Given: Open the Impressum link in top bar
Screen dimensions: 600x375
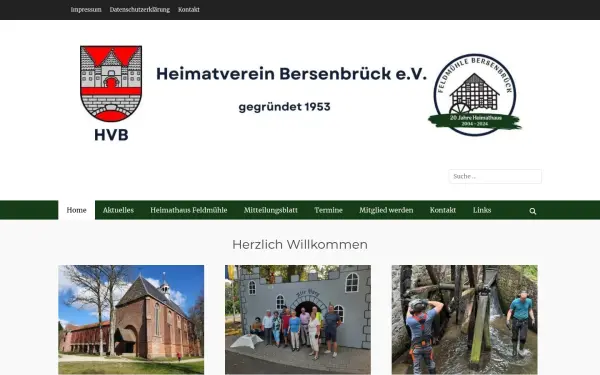Looking at the screenshot, I should [x=86, y=10].
